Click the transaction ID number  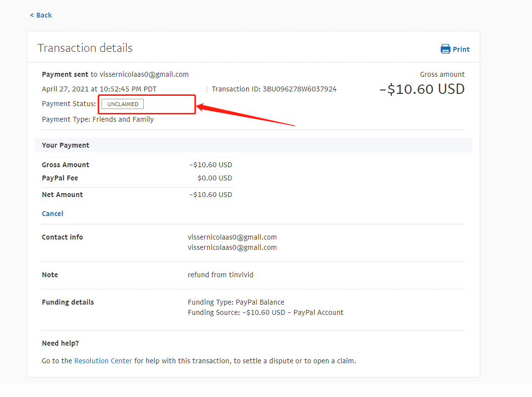click(x=299, y=89)
